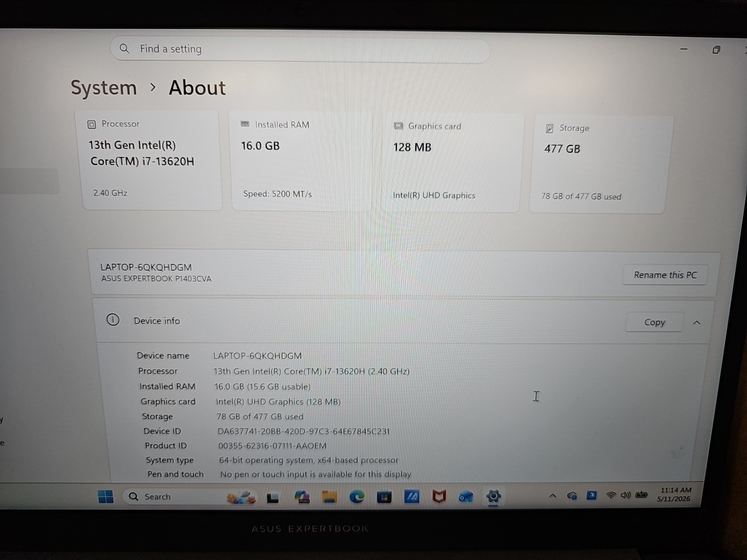Select Device name value LAPTOP-6QKQHDGM

point(257,356)
